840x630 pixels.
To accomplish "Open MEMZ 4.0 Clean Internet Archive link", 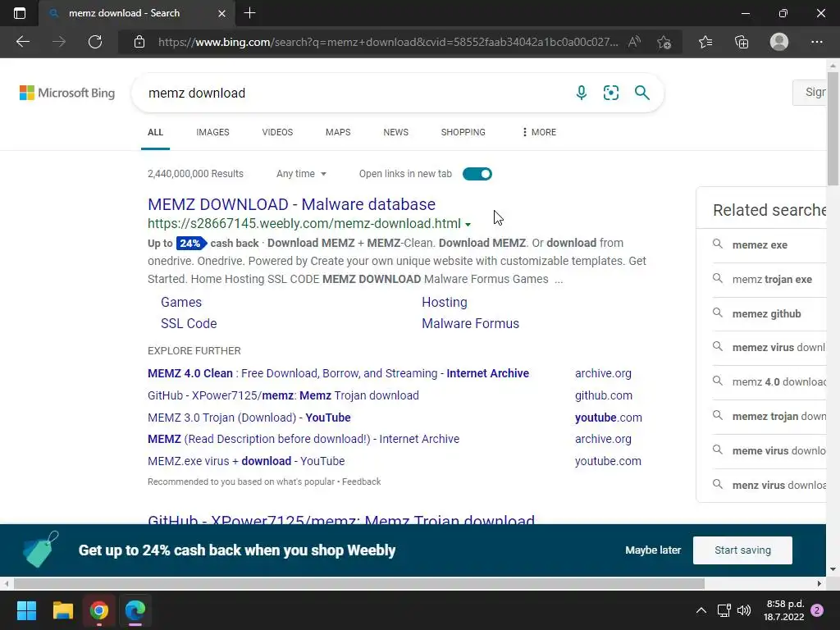I will click(x=338, y=373).
